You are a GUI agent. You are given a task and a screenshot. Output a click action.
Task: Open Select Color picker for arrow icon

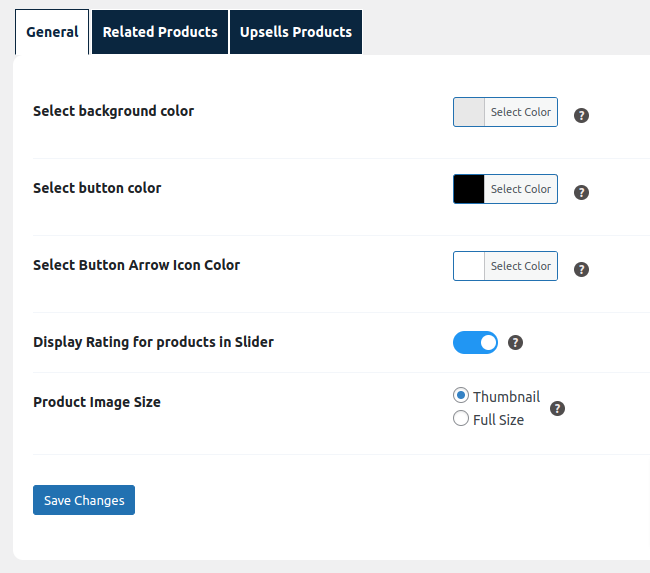point(520,266)
